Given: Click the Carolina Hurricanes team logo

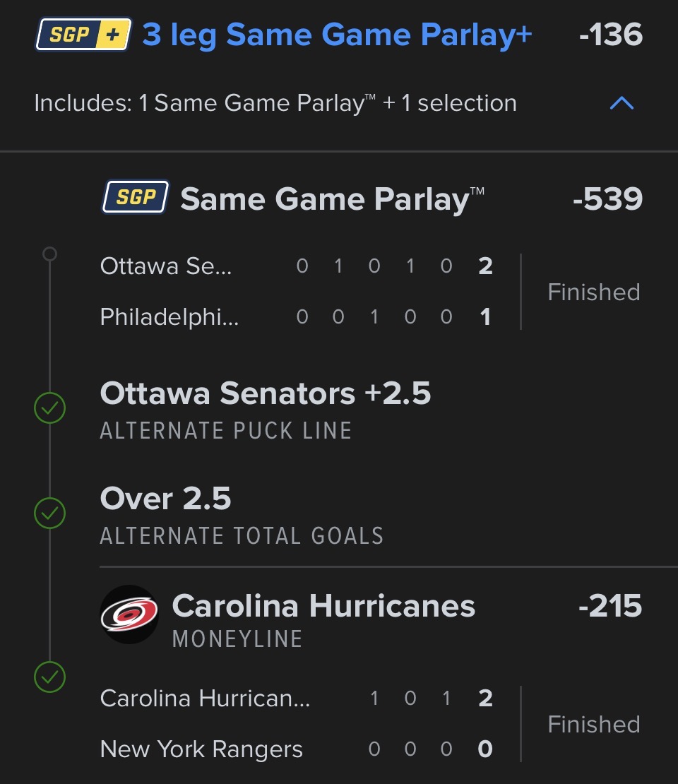Looking at the screenshot, I should click(129, 614).
